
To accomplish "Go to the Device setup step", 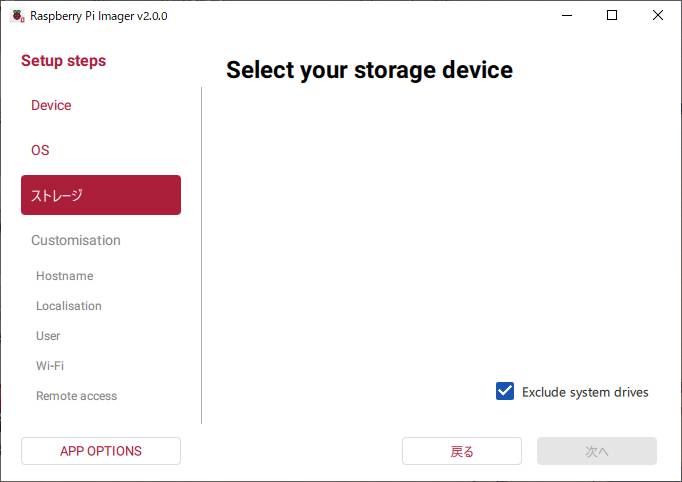I will tap(51, 105).
